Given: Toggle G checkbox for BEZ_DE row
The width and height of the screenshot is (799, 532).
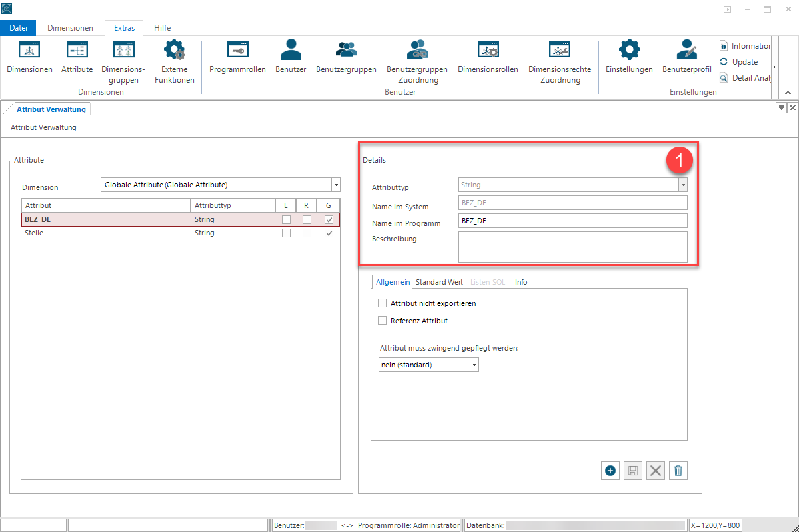Looking at the screenshot, I should (x=329, y=219).
